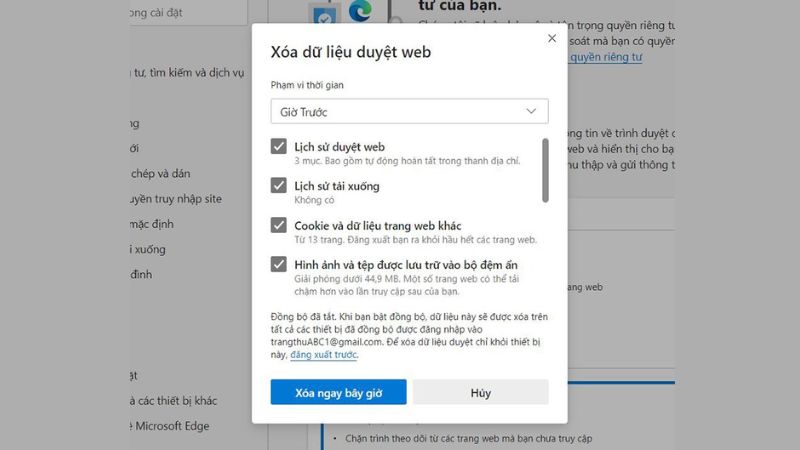Open the đăng xuất trước link

(x=323, y=355)
